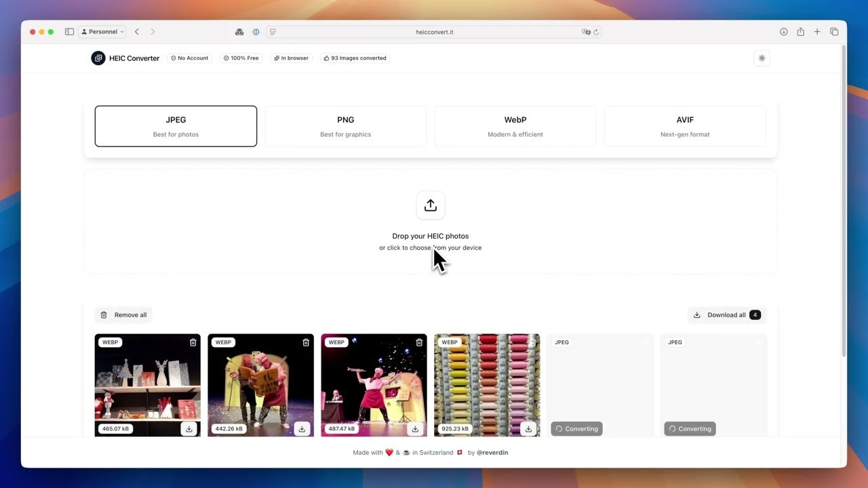Switch to the WebP format tab
The image size is (868, 488).
515,126
